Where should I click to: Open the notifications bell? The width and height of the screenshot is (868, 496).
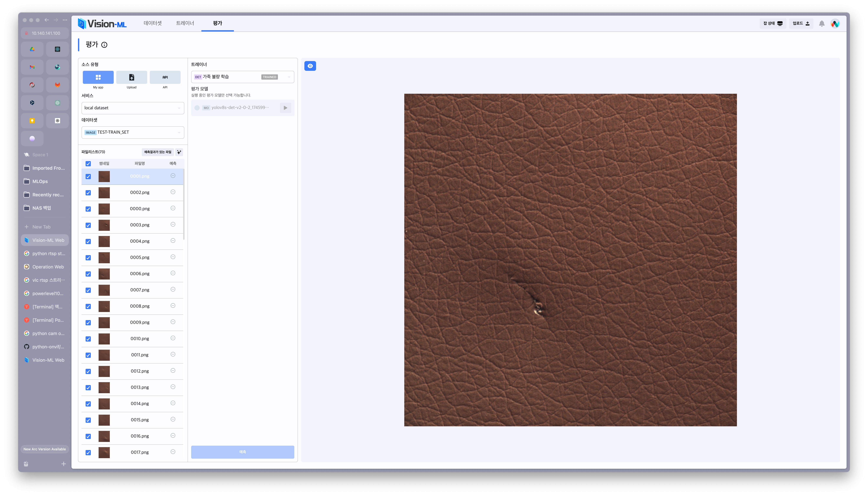[x=822, y=24]
